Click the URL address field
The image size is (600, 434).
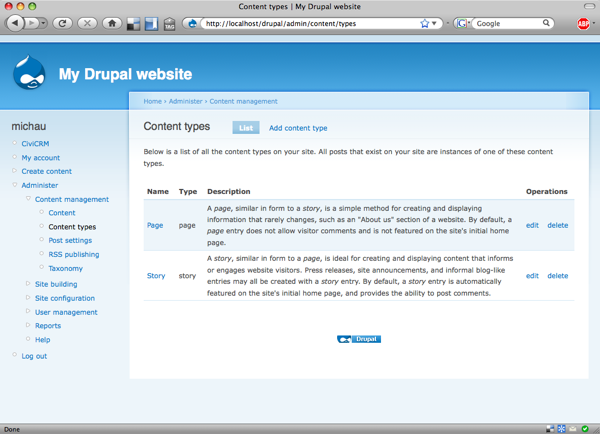point(310,23)
